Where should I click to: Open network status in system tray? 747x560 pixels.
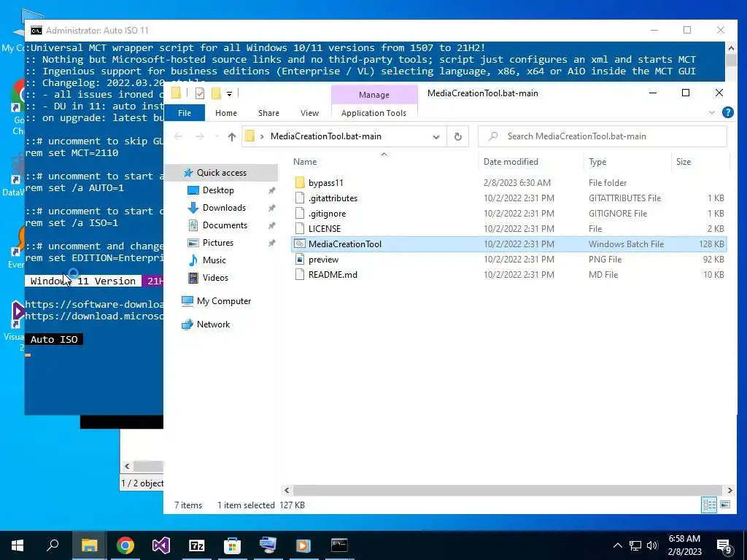tap(635, 545)
